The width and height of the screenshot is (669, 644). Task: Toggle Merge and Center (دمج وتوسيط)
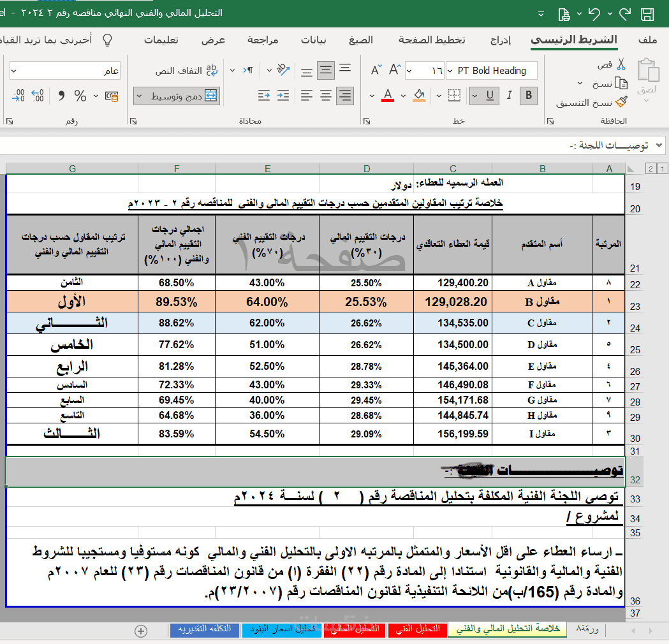[x=184, y=96]
